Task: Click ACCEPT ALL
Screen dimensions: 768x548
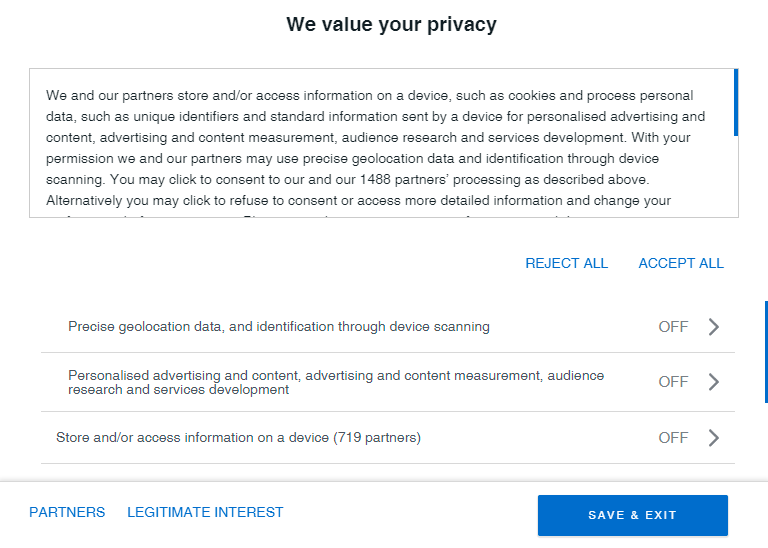Action: tap(681, 263)
